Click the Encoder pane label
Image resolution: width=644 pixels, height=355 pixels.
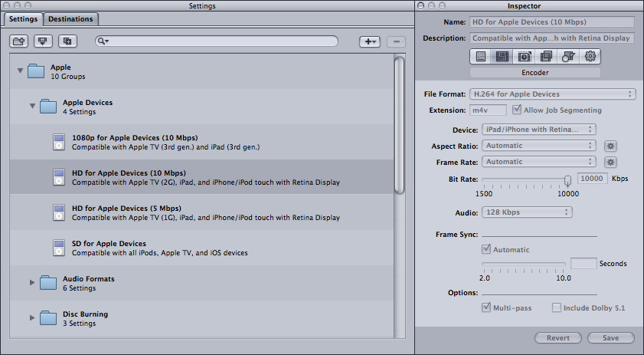click(535, 72)
